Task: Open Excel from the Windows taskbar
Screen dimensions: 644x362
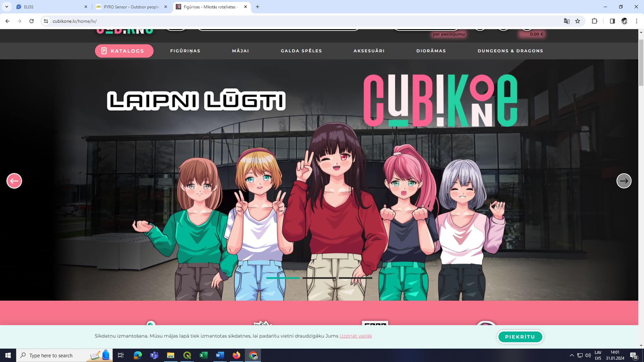Action: pos(203,355)
